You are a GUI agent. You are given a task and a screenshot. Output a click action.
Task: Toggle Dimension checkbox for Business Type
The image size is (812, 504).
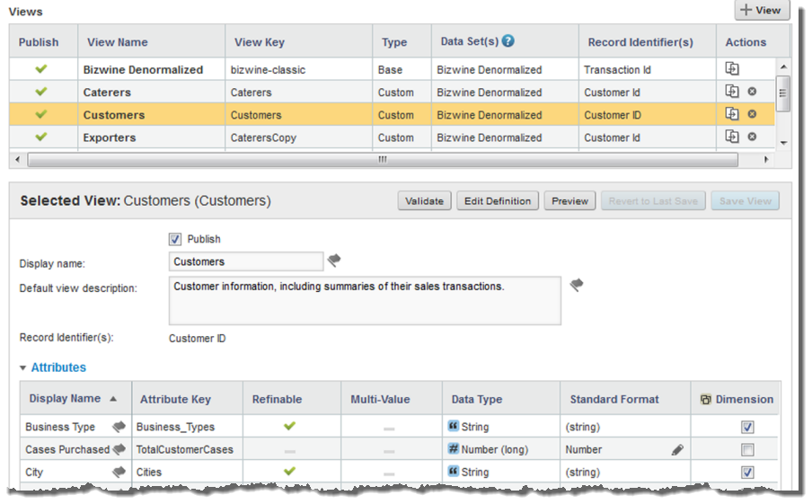[747, 428]
